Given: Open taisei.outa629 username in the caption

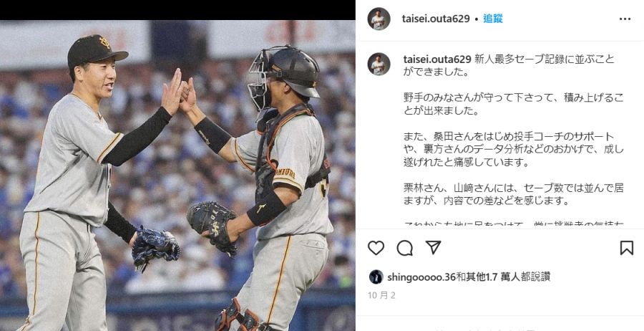Looking at the screenshot, I should tap(437, 59).
